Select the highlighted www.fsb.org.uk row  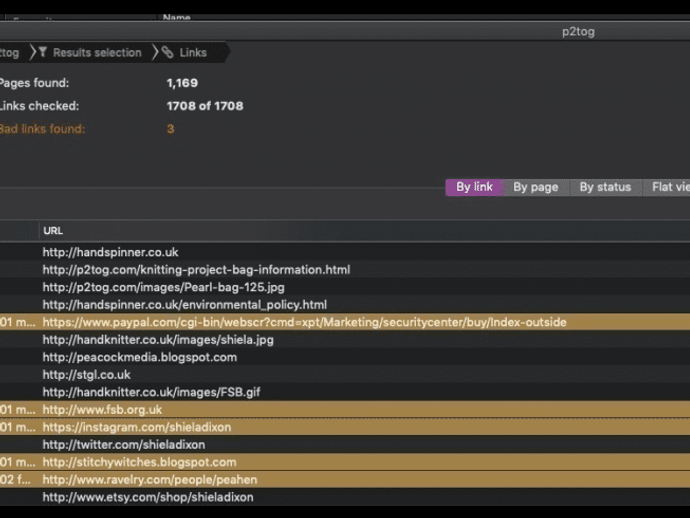(345, 410)
